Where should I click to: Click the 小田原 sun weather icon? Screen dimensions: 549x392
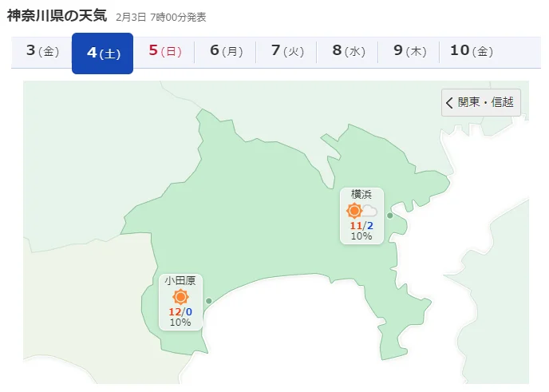[180, 297]
